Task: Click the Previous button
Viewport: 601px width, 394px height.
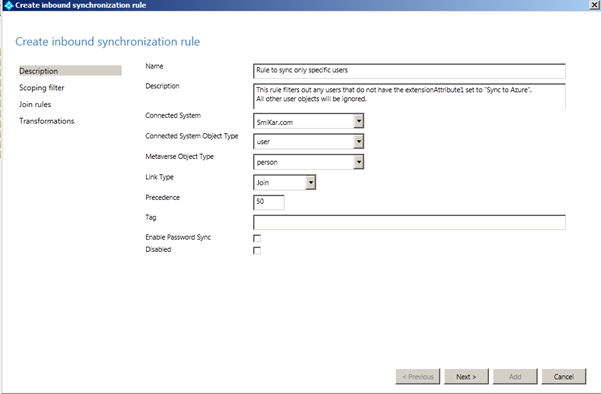Action: point(418,376)
